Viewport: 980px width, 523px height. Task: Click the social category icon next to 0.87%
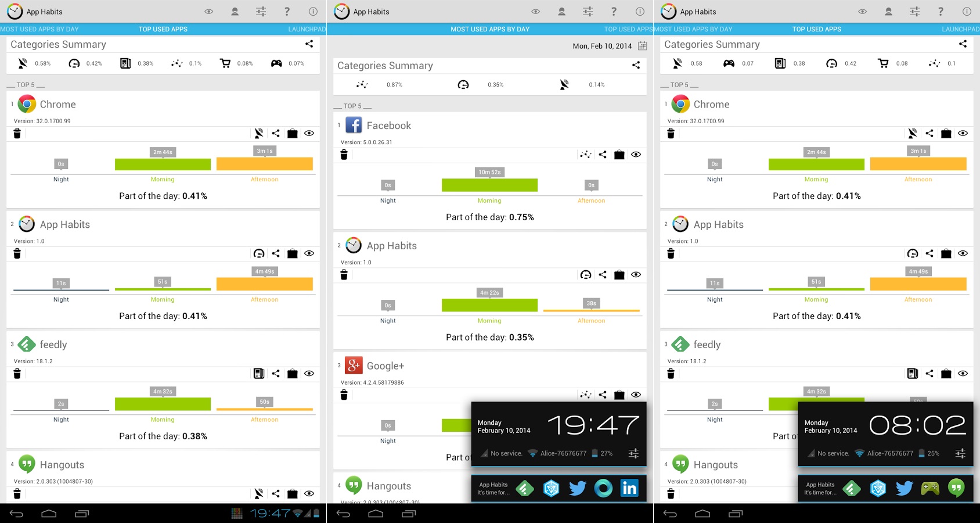coord(362,85)
